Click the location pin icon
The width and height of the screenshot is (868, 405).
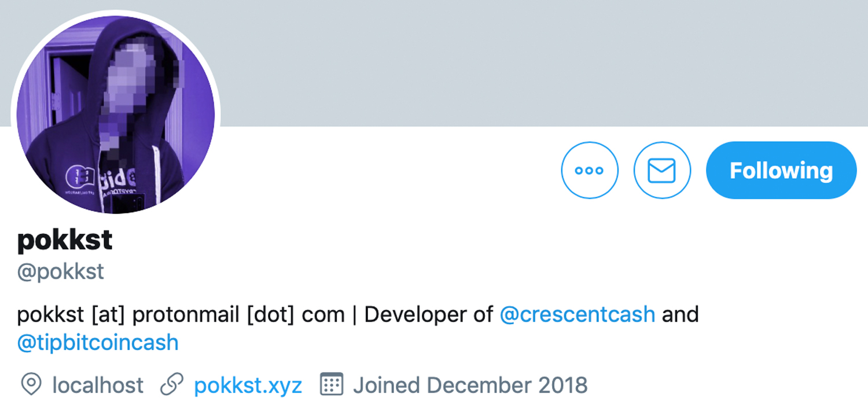click(31, 384)
